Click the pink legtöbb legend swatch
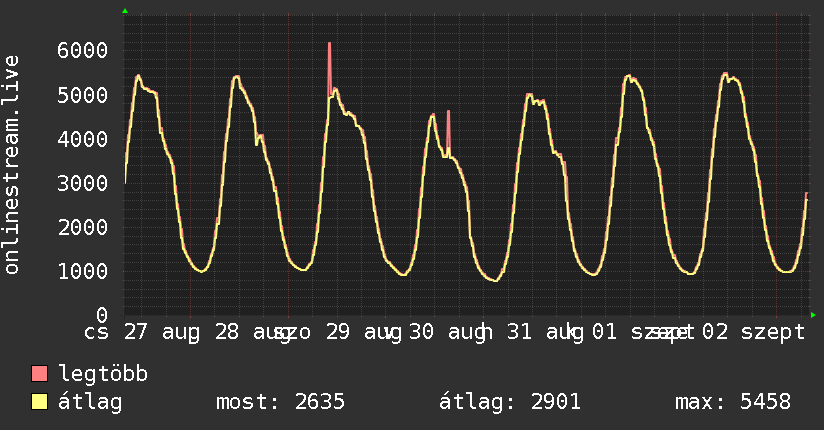This screenshot has width=824, height=430. [x=39, y=373]
